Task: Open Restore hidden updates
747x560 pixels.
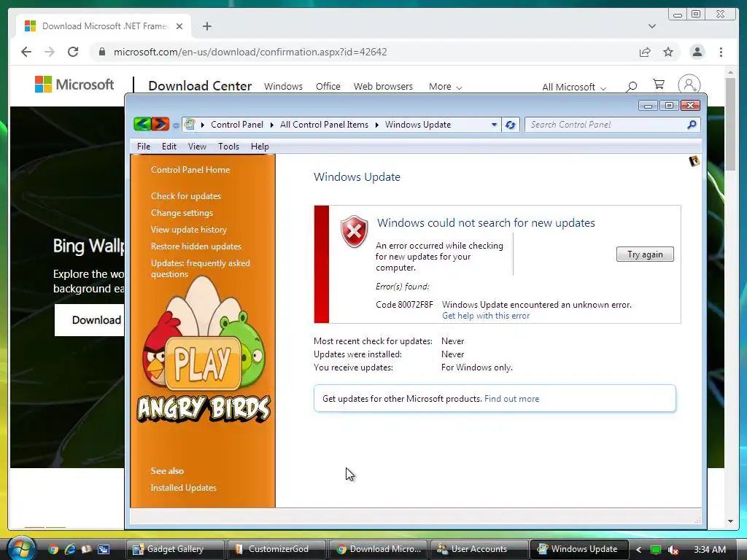Action: point(196,246)
